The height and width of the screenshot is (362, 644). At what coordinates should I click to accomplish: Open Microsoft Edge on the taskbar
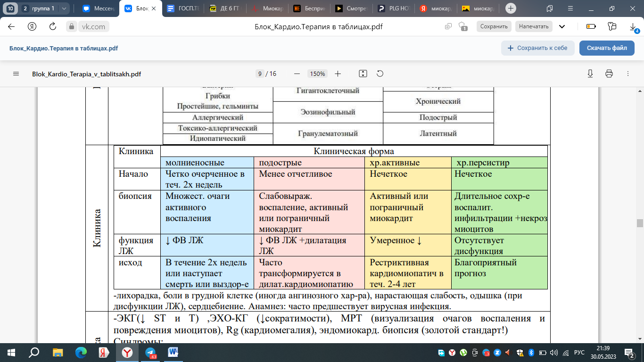[x=81, y=352]
